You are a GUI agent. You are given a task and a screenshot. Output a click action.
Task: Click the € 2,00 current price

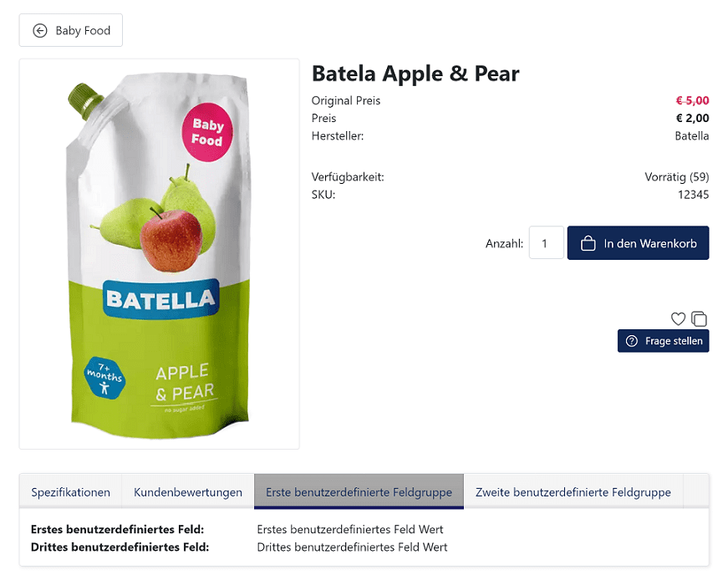click(x=692, y=118)
